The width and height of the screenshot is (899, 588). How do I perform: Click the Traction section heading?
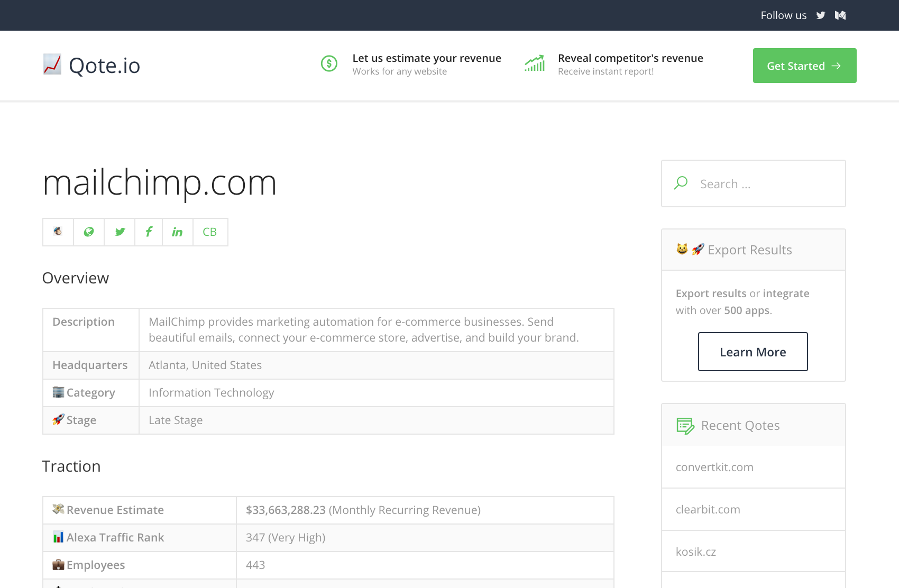[x=71, y=466]
